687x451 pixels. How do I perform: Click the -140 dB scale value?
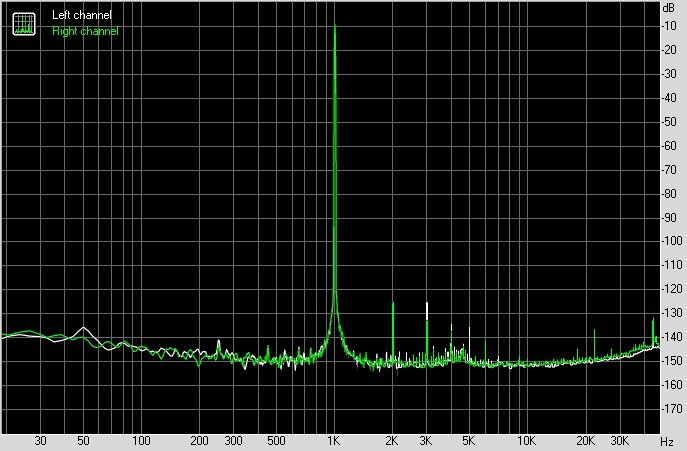click(x=672, y=337)
